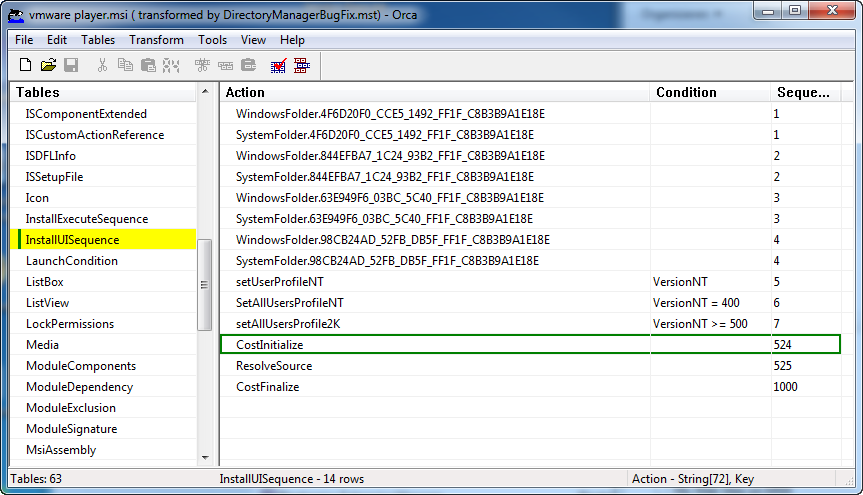
Task: Click the Copy toolbar icon
Action: (125, 65)
